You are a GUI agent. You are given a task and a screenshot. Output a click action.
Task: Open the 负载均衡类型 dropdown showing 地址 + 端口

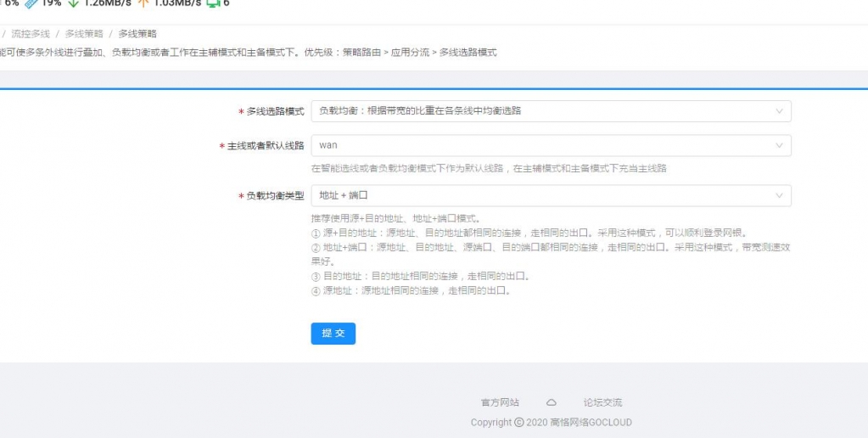[551, 196]
